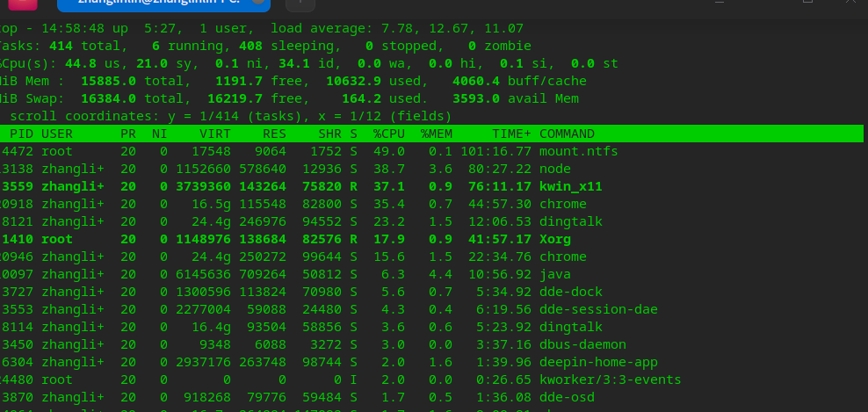Viewport: 868px width, 412px height.
Task: Click the 80:27.22 time of node
Action: (x=500, y=169)
